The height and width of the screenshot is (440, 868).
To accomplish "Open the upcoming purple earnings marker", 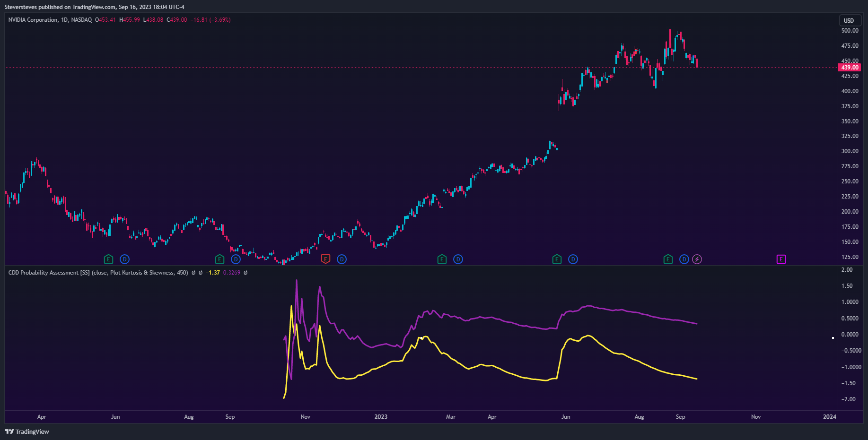I will pyautogui.click(x=781, y=259).
